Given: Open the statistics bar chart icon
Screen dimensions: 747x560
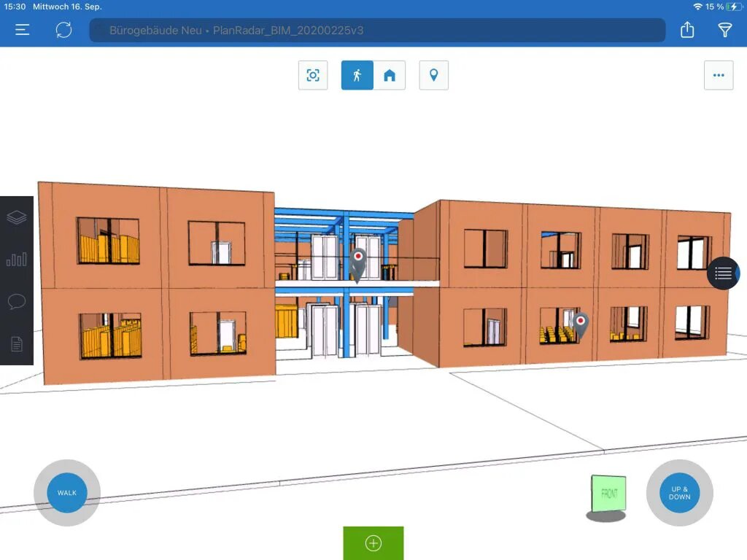Looking at the screenshot, I should click(x=17, y=259).
